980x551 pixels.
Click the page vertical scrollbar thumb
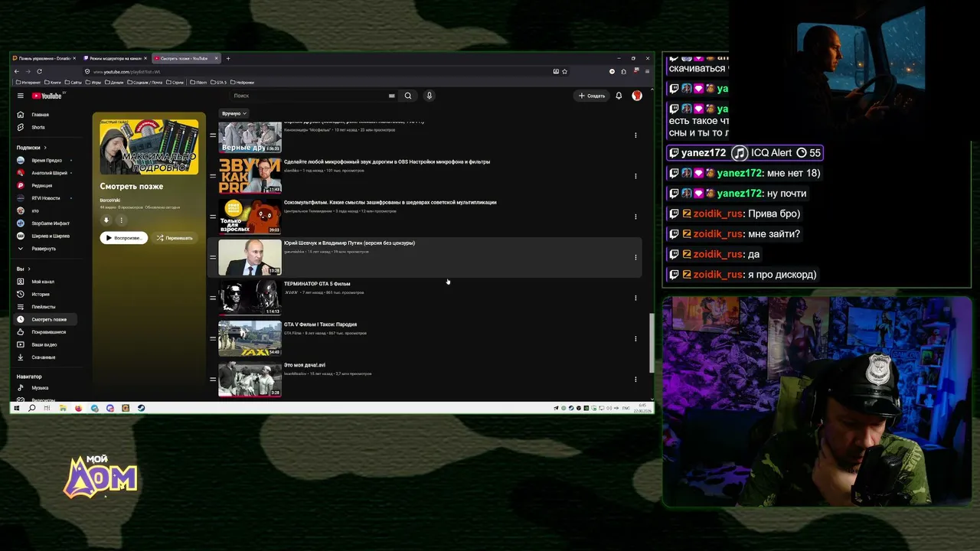pyautogui.click(x=652, y=342)
